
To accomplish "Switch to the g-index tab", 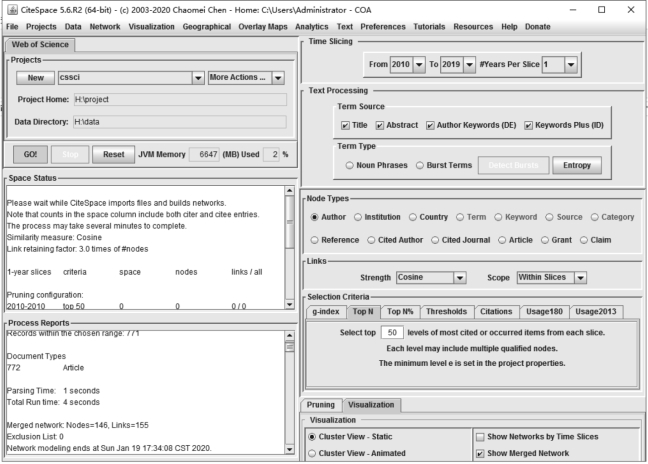I will [x=327, y=312].
